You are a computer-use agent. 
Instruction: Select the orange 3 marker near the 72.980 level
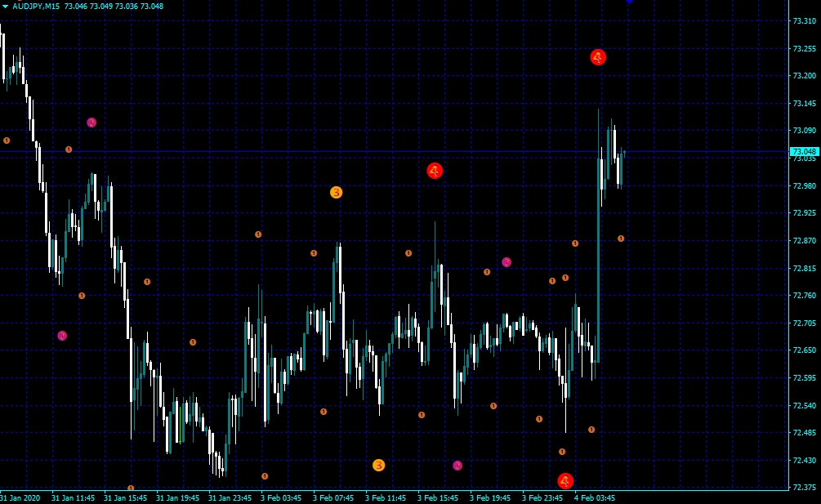(336, 193)
